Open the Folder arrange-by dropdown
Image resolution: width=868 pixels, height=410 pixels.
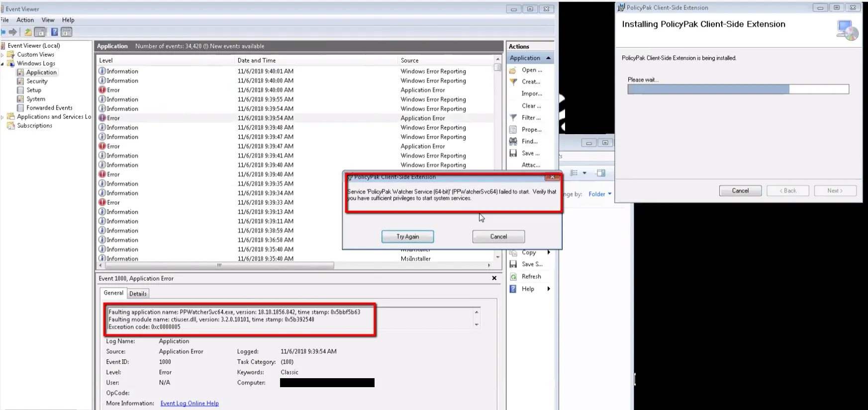(600, 194)
